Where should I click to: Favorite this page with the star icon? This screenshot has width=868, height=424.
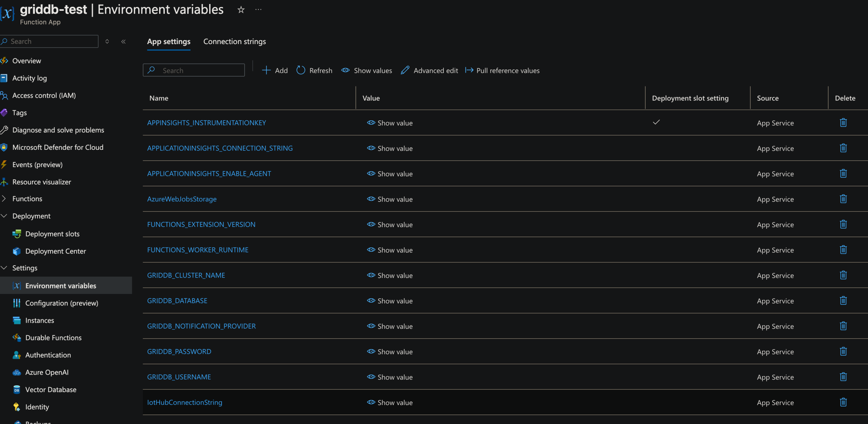click(x=241, y=10)
